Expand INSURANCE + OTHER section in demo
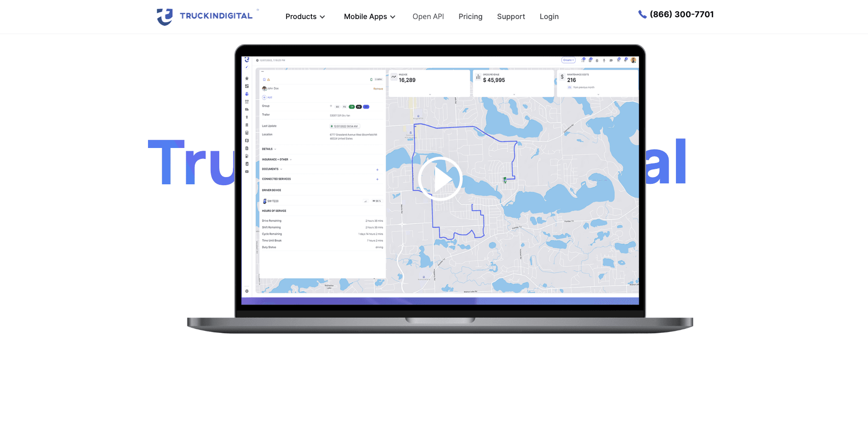Image resolution: width=868 pixels, height=434 pixels. (277, 159)
